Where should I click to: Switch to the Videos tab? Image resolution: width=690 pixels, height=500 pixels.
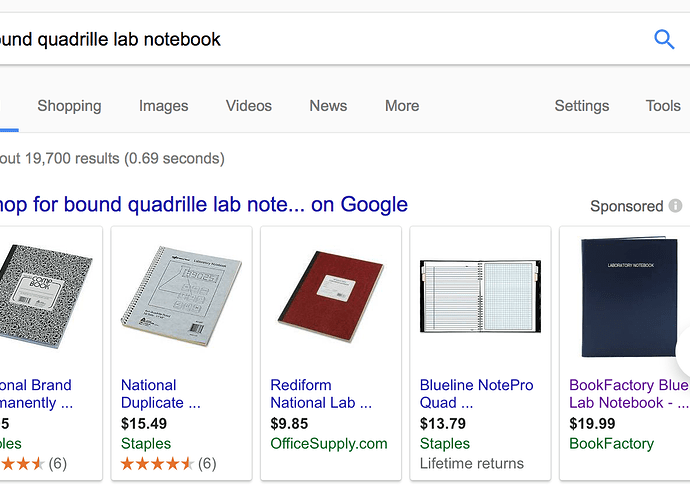(x=249, y=106)
